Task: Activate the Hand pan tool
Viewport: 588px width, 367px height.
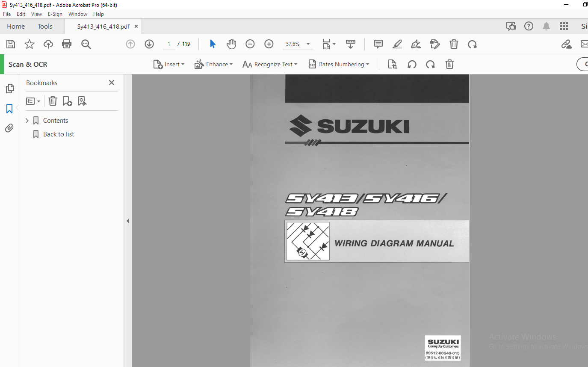Action: point(231,44)
